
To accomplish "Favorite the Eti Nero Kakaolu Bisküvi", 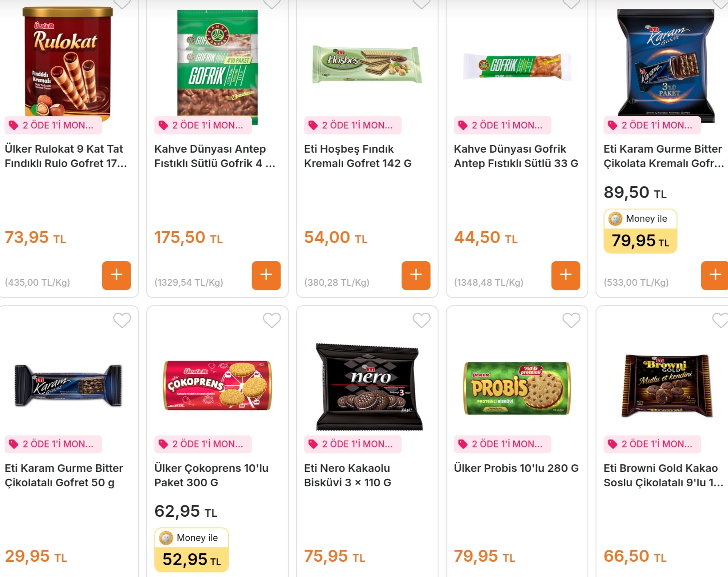I will pos(422,320).
